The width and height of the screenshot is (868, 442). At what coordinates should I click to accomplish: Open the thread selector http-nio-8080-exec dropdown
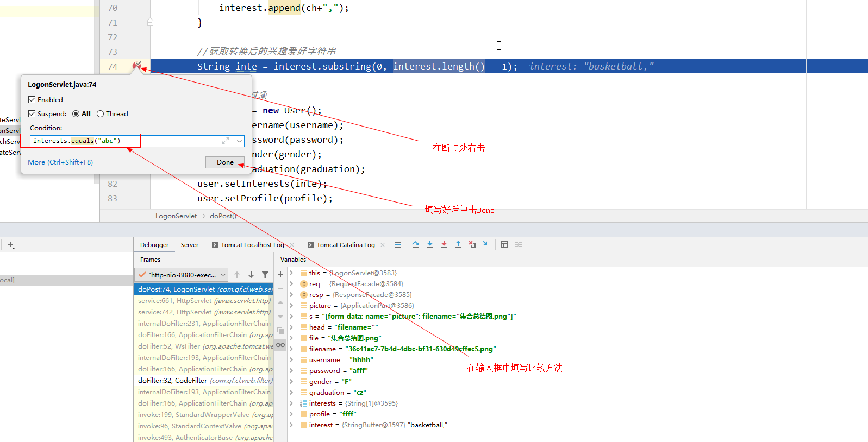coord(182,275)
